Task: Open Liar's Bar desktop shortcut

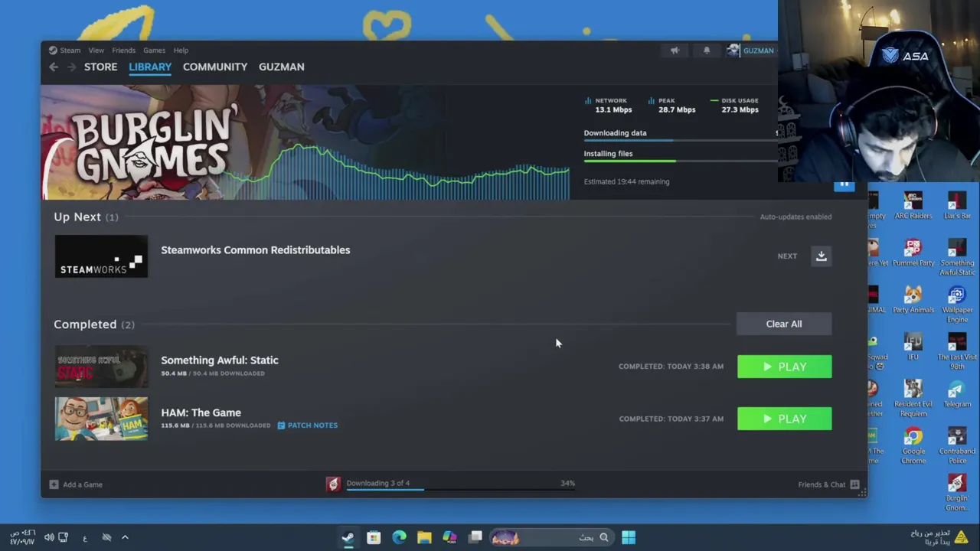Action: pos(957,205)
